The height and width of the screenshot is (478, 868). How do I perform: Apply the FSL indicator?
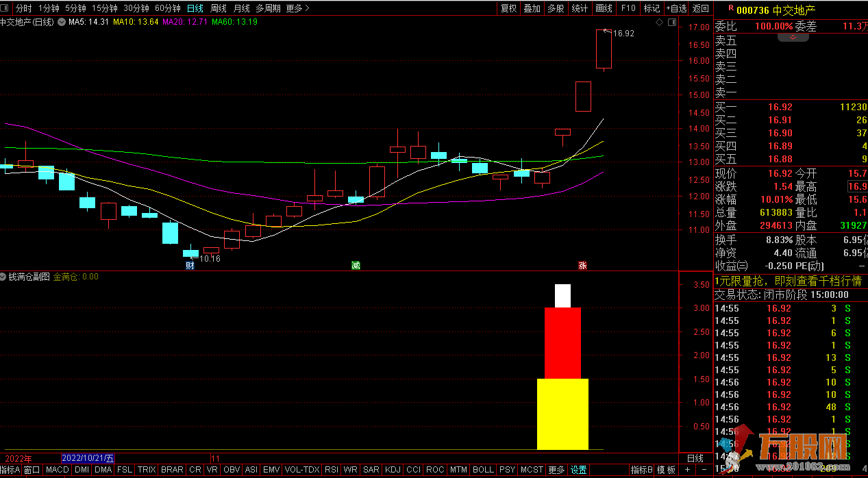coord(125,470)
